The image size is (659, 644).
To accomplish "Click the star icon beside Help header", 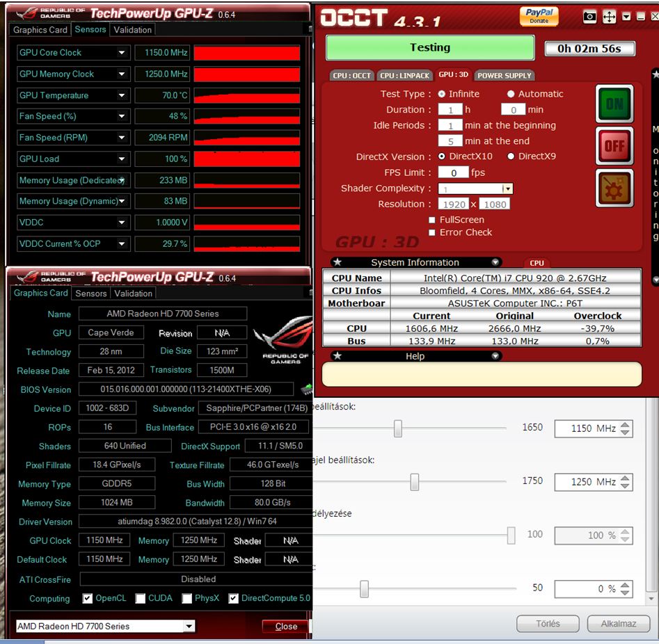I will pyautogui.click(x=338, y=356).
